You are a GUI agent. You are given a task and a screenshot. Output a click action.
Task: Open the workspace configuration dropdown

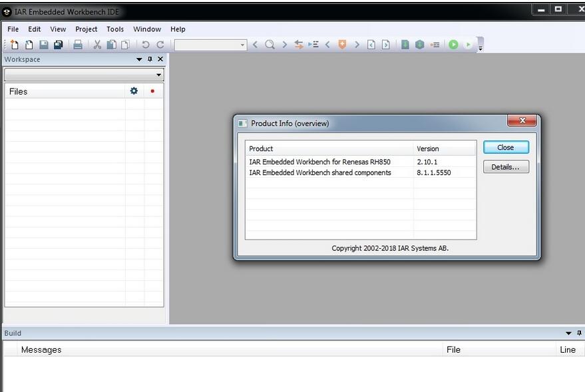coord(84,75)
